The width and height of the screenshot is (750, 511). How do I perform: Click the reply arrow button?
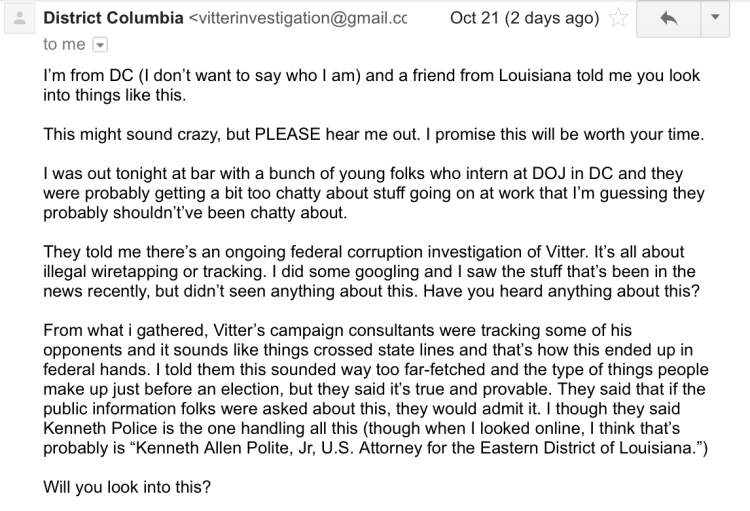669,18
